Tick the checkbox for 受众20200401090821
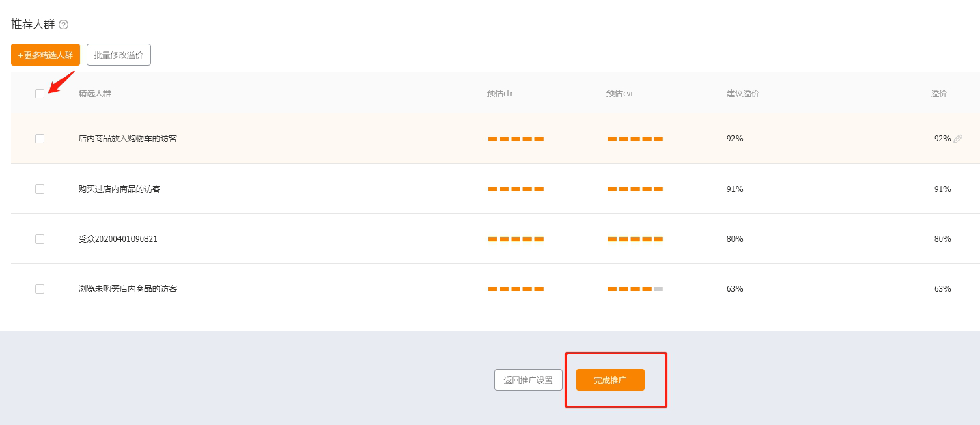The width and height of the screenshot is (980, 425). 40,239
